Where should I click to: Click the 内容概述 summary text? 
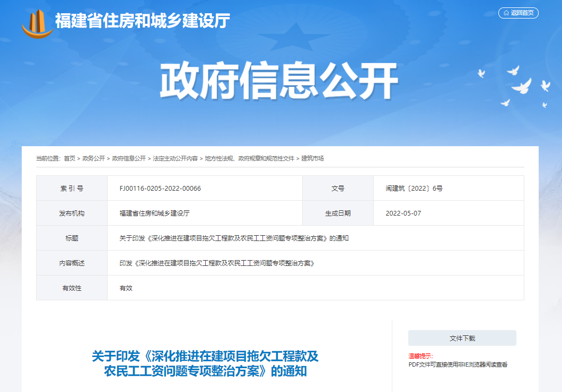tap(217, 263)
